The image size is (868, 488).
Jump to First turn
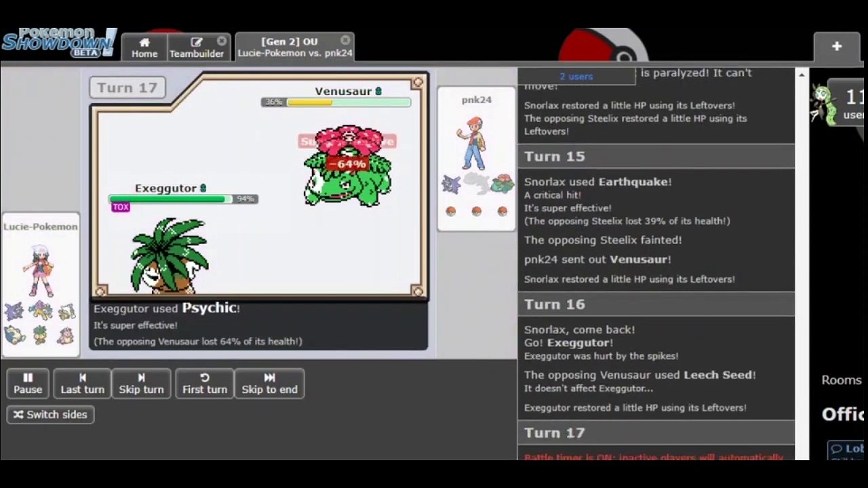[x=204, y=384]
